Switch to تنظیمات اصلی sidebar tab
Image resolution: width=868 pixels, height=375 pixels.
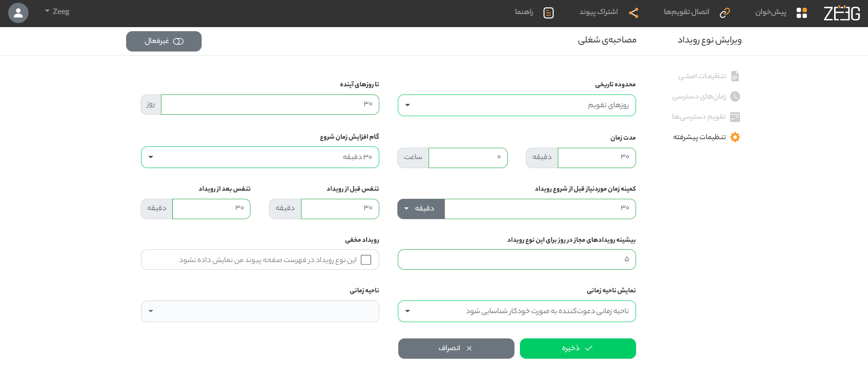coord(702,76)
